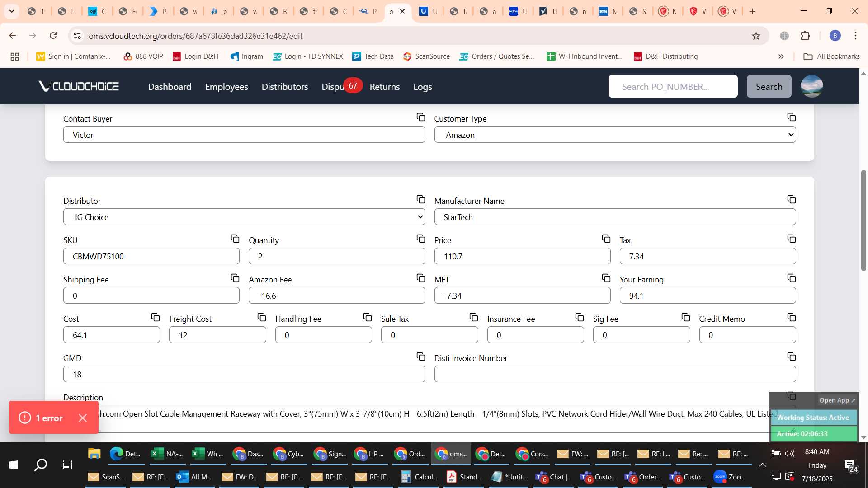The width and height of the screenshot is (868, 488).
Task: Open the Login D&H bookmark
Action: point(196,56)
